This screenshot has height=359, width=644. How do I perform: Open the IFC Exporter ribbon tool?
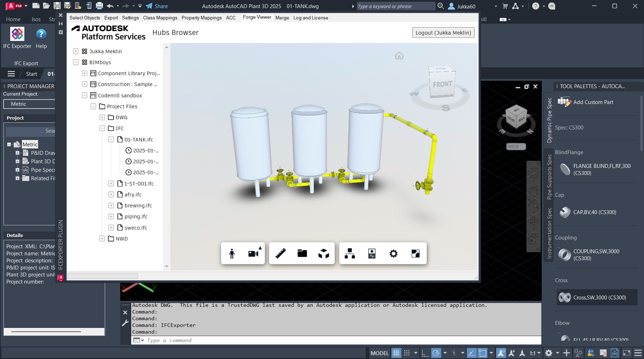click(17, 38)
